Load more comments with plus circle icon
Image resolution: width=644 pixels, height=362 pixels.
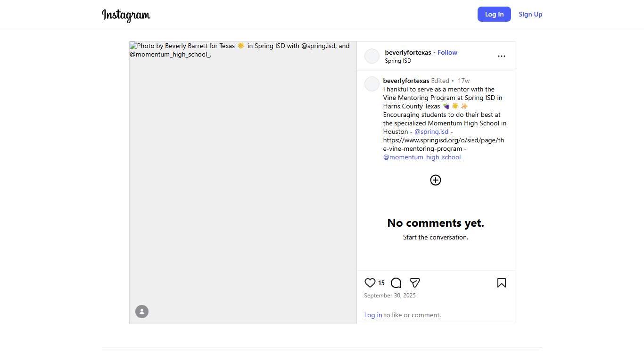(x=435, y=180)
